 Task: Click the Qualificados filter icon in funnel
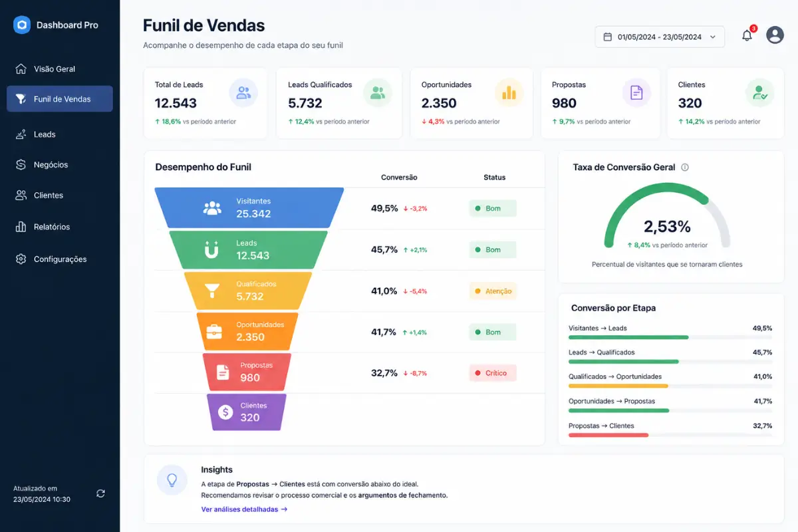[x=212, y=291]
